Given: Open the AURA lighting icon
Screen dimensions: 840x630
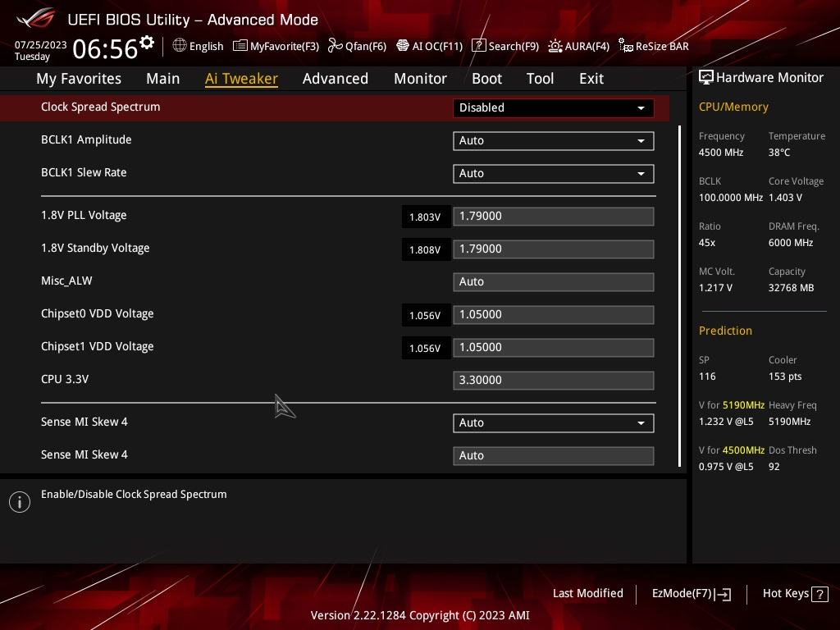Looking at the screenshot, I should [x=555, y=46].
